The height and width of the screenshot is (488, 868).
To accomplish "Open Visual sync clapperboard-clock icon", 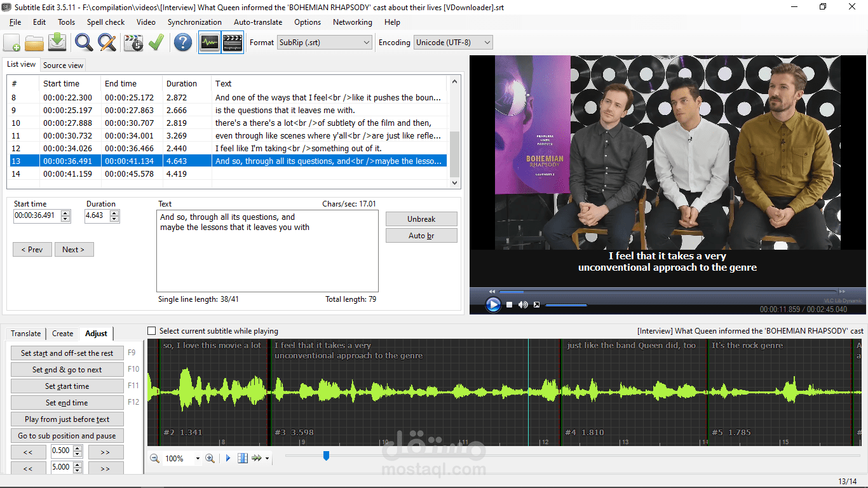I will [x=133, y=43].
